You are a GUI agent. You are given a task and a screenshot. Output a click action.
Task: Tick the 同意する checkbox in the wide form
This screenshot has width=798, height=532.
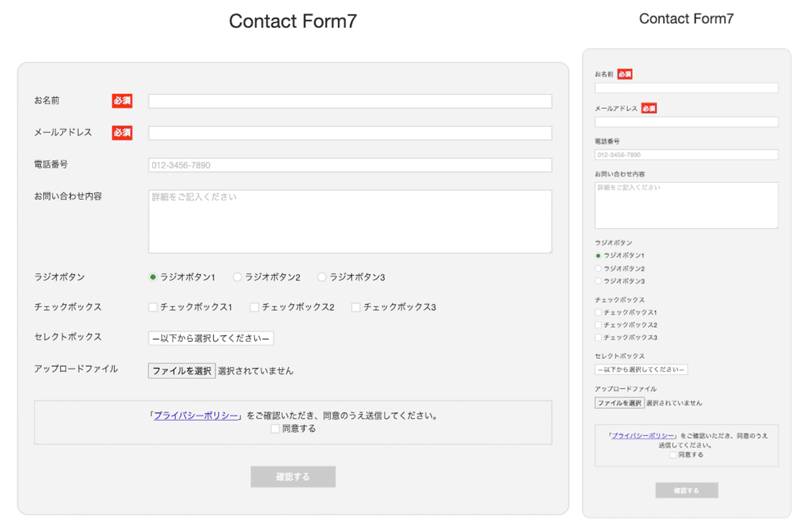(x=275, y=429)
